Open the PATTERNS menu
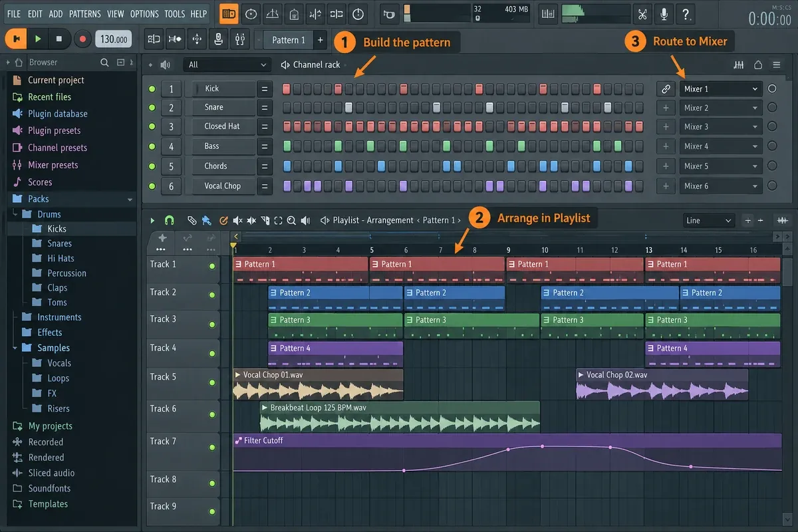798x532 pixels. click(x=85, y=14)
